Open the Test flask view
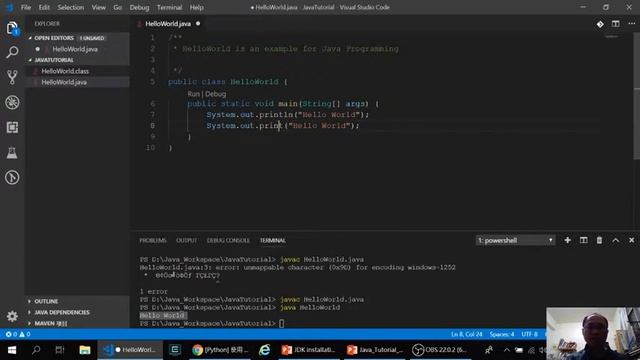Screen dimensions: 640x360 pos(12,153)
